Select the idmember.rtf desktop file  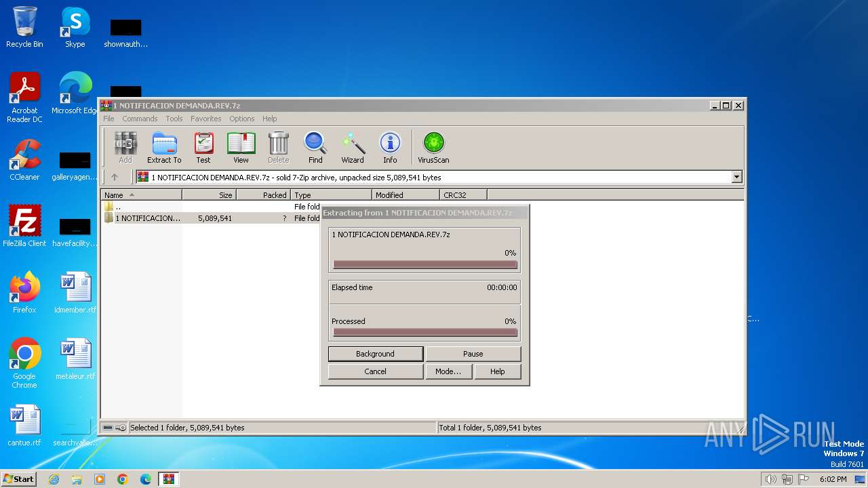75,293
